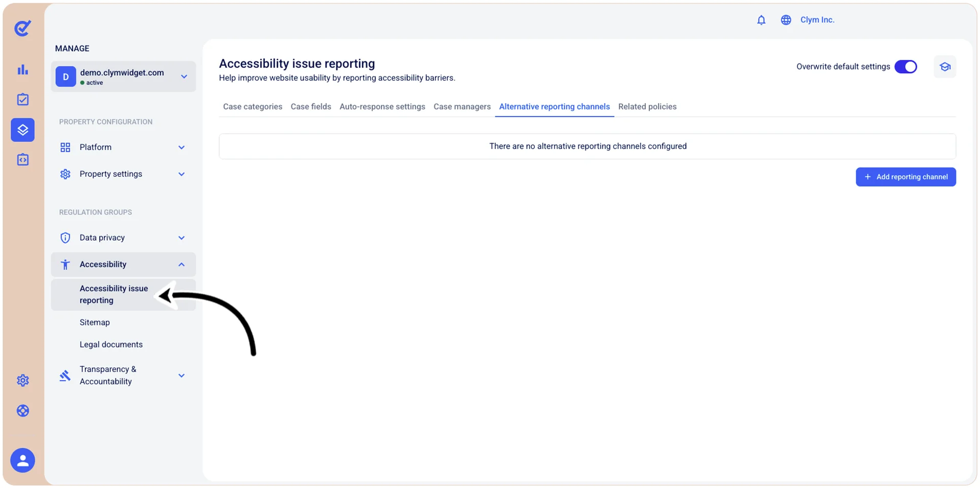The image size is (980, 488).
Task: Click Add reporting channel button
Action: [x=906, y=177]
